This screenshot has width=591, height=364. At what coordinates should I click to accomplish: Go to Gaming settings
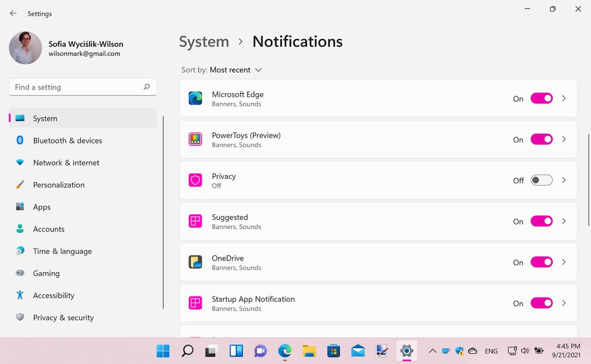(46, 273)
